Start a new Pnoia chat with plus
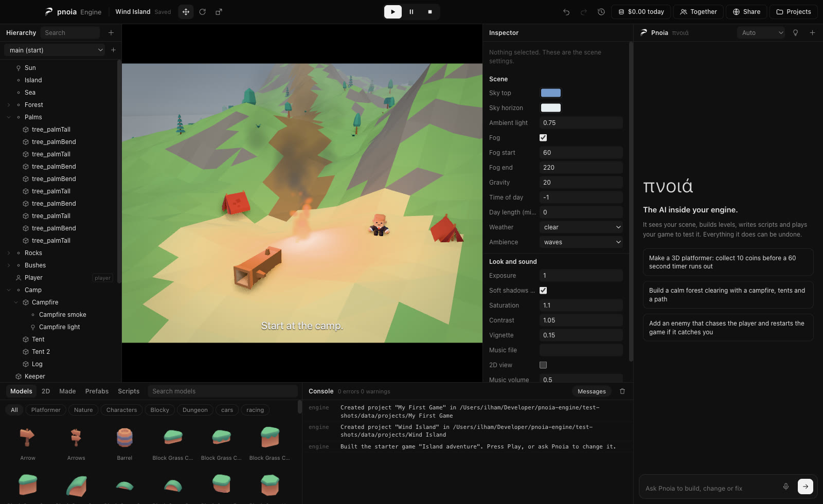 tap(812, 32)
